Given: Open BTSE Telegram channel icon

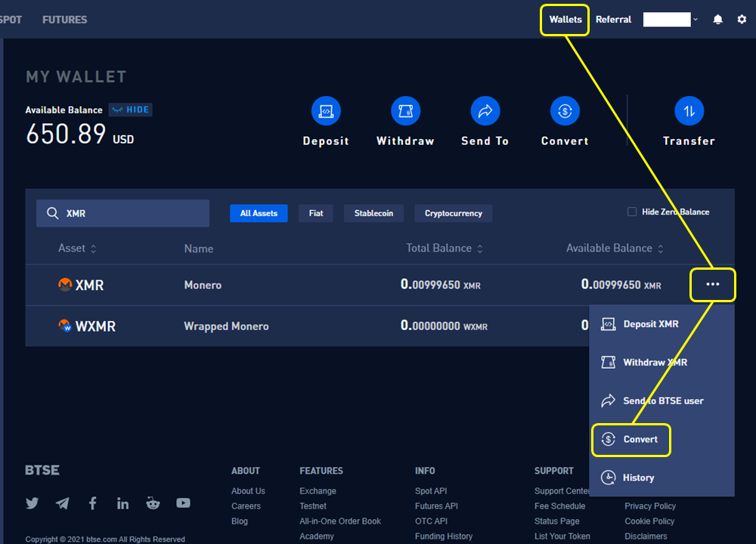Looking at the screenshot, I should point(62,503).
